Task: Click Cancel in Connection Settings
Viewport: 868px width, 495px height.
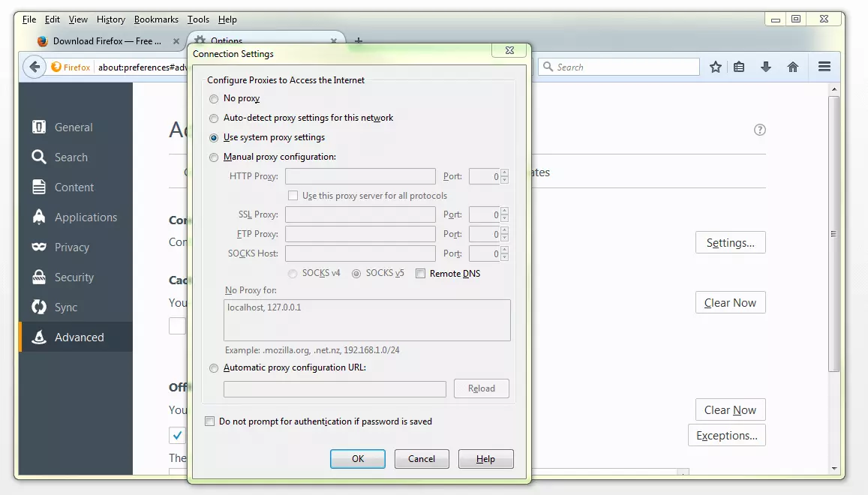Action: 422,459
